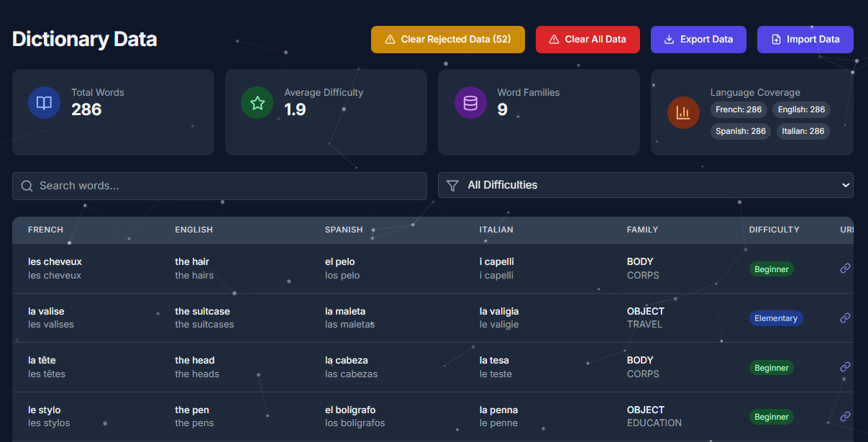The width and height of the screenshot is (868, 442).
Task: Open the URL link icon for la valise
Action: click(x=846, y=317)
